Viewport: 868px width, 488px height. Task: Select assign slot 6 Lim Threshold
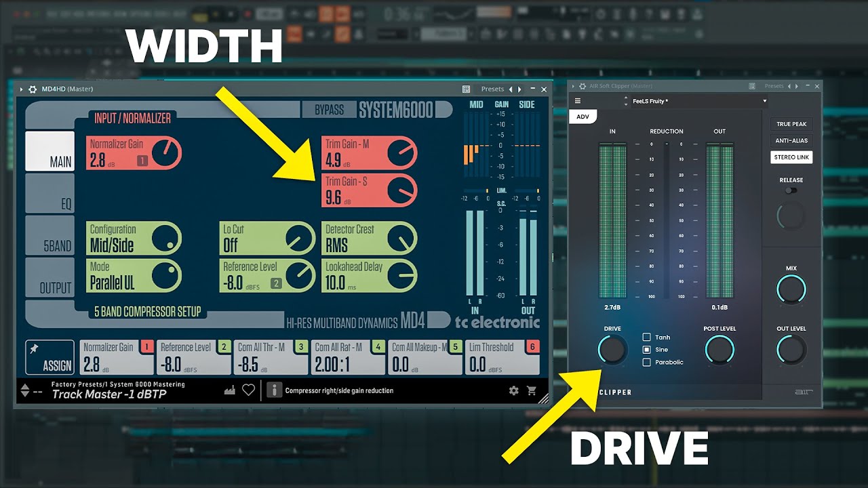coord(503,357)
